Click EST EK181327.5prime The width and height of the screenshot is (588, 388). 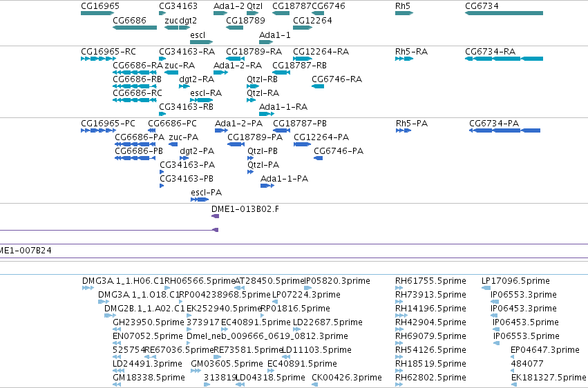[x=514, y=385]
